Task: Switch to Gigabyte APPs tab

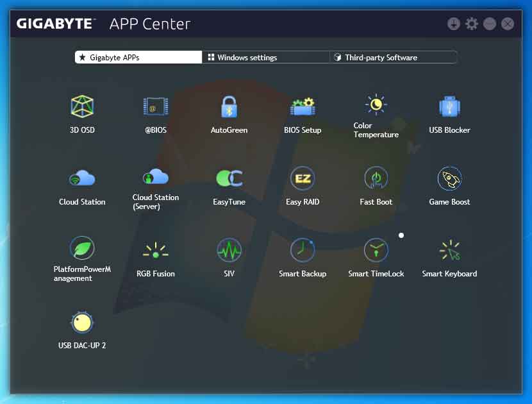Action: click(138, 57)
